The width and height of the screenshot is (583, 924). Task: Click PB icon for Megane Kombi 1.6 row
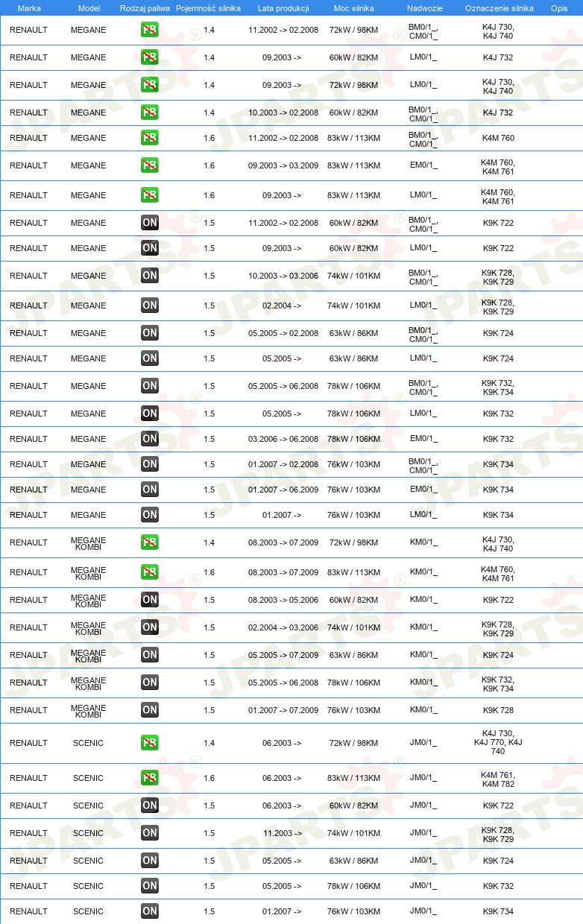click(x=150, y=572)
